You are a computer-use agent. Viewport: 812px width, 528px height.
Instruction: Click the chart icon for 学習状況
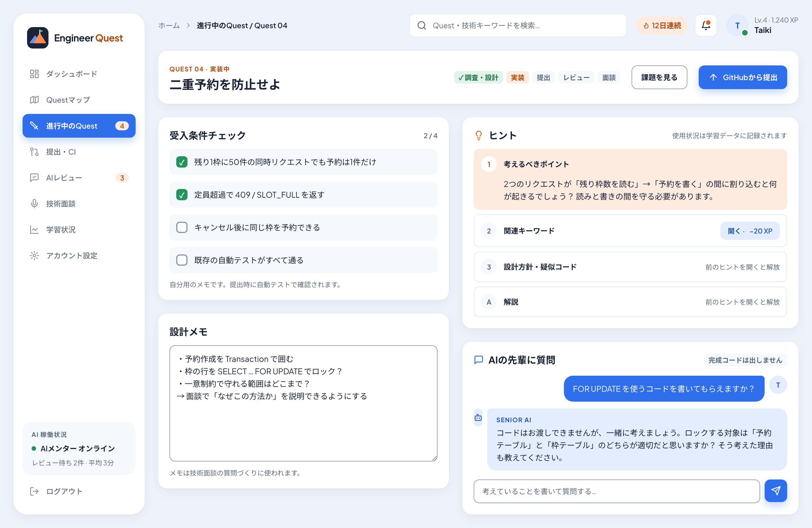pos(34,229)
